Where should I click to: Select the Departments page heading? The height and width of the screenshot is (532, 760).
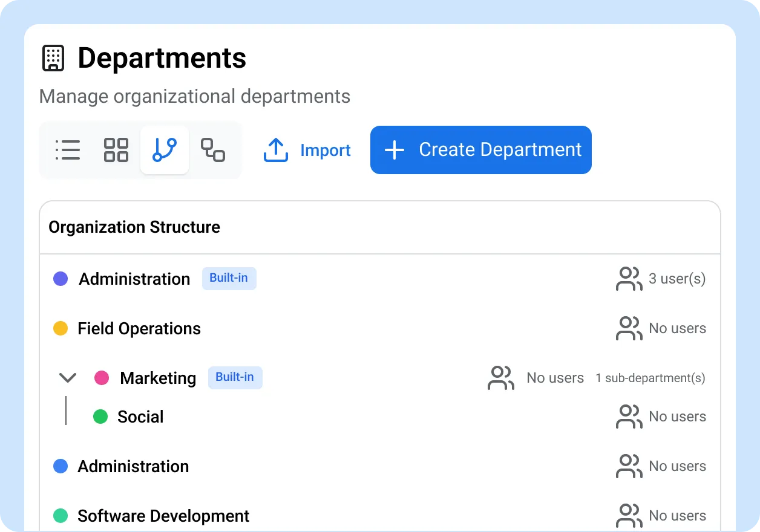(162, 57)
